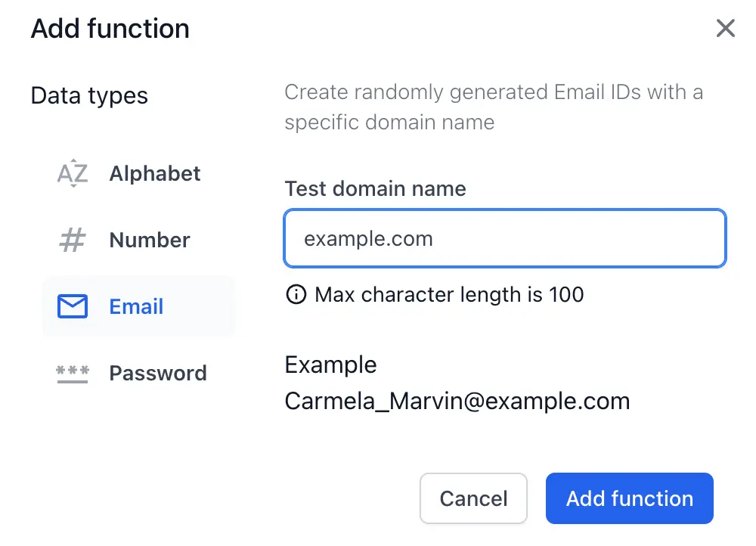
Task: Select the Alphabet data type label
Action: pyautogui.click(x=155, y=174)
